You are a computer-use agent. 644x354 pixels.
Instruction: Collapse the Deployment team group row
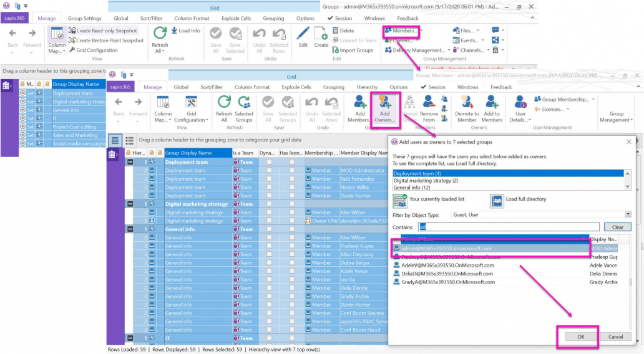point(130,162)
